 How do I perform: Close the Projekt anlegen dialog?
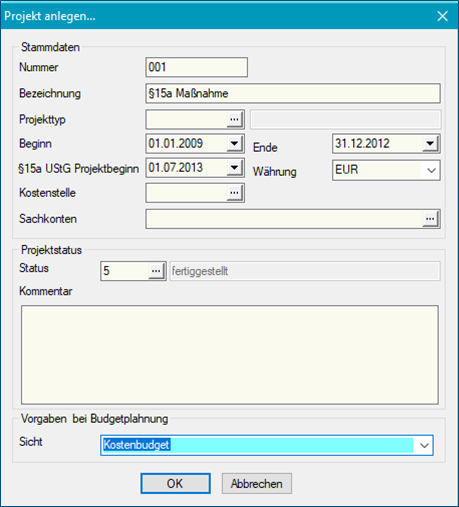[442, 16]
